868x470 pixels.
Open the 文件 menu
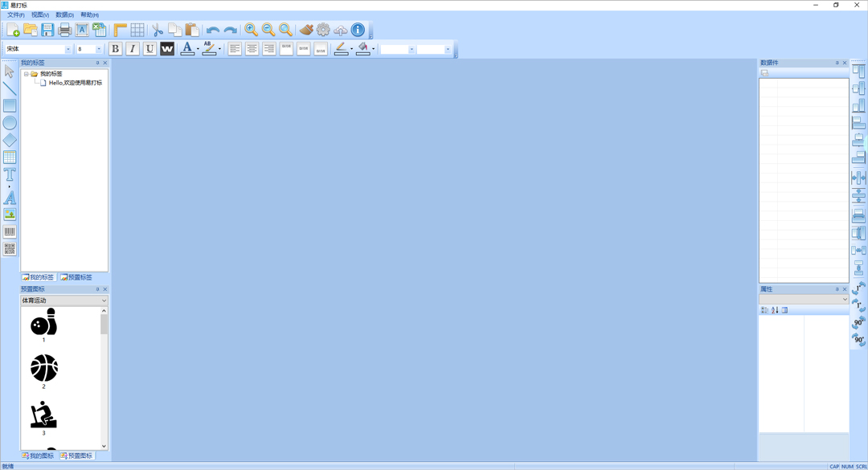tap(15, 15)
